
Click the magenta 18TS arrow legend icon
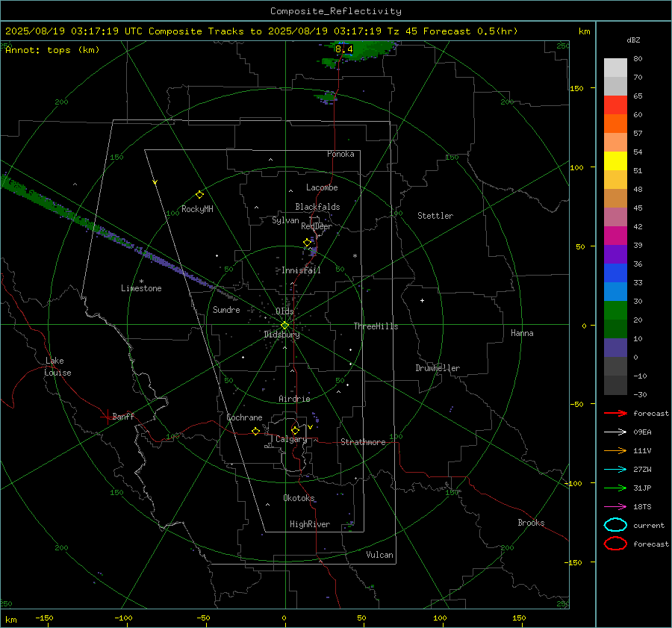(615, 507)
